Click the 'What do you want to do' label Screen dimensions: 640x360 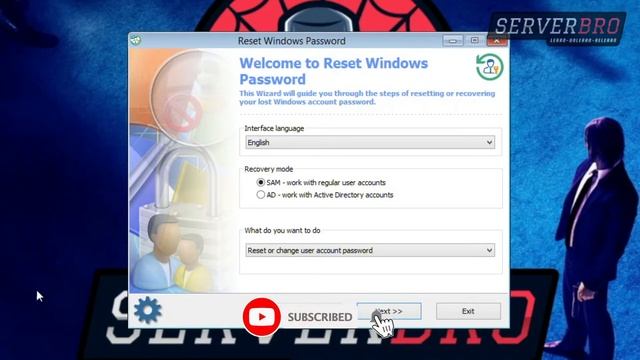tap(282, 230)
